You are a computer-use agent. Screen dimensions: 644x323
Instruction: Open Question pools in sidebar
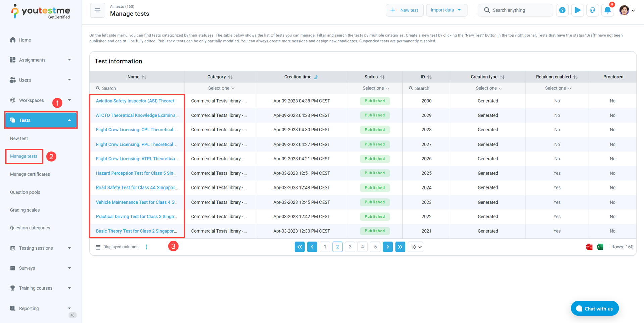coord(25,192)
